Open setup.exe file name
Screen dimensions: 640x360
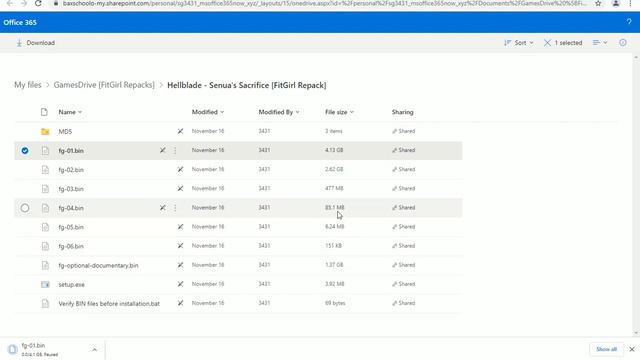click(71, 284)
